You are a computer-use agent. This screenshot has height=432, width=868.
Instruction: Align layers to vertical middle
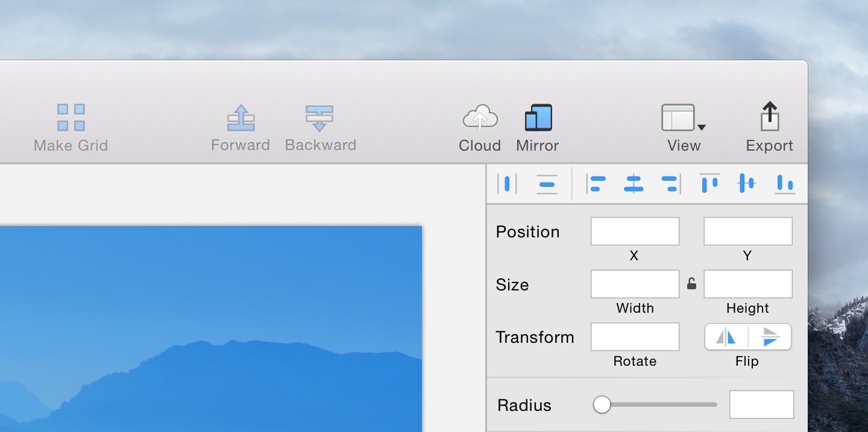click(746, 183)
